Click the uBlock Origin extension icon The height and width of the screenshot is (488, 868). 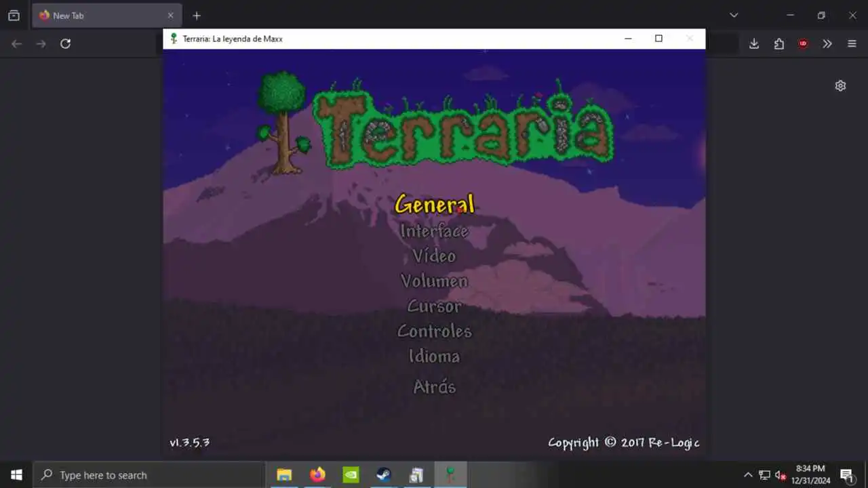pos(803,43)
